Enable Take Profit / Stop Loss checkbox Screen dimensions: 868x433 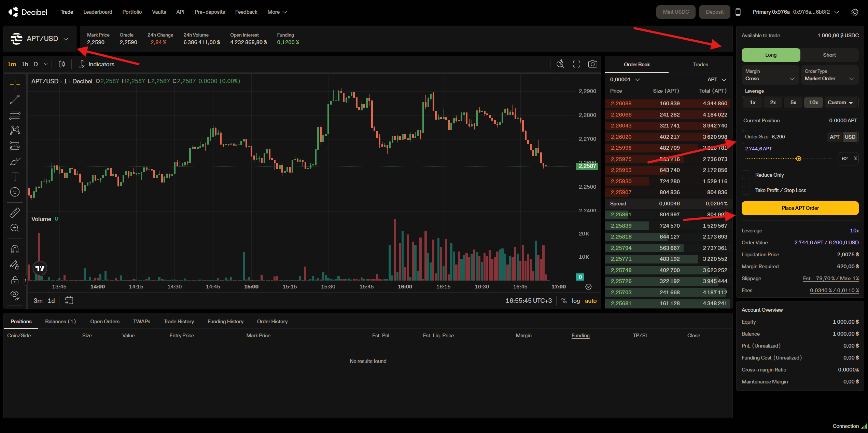click(746, 190)
